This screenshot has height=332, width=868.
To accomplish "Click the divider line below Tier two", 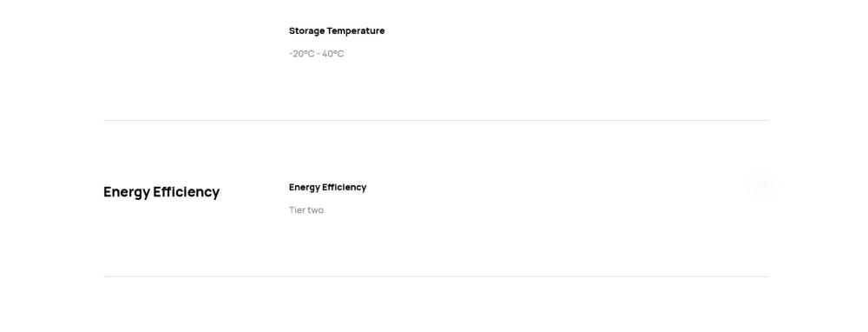I will pyautogui.click(x=436, y=276).
